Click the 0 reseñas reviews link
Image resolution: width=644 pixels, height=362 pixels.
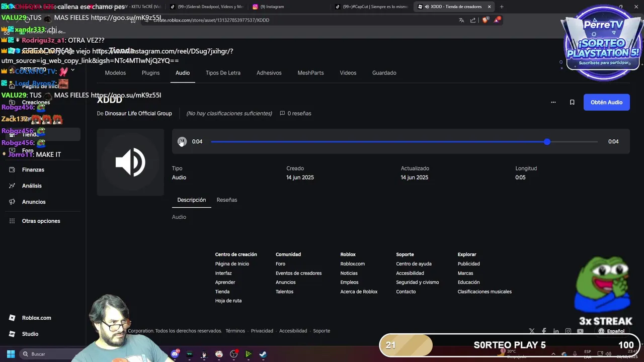(x=295, y=114)
